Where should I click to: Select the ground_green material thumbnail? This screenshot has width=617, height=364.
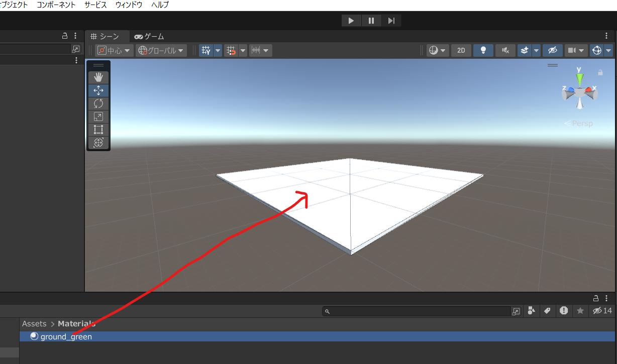[34, 336]
